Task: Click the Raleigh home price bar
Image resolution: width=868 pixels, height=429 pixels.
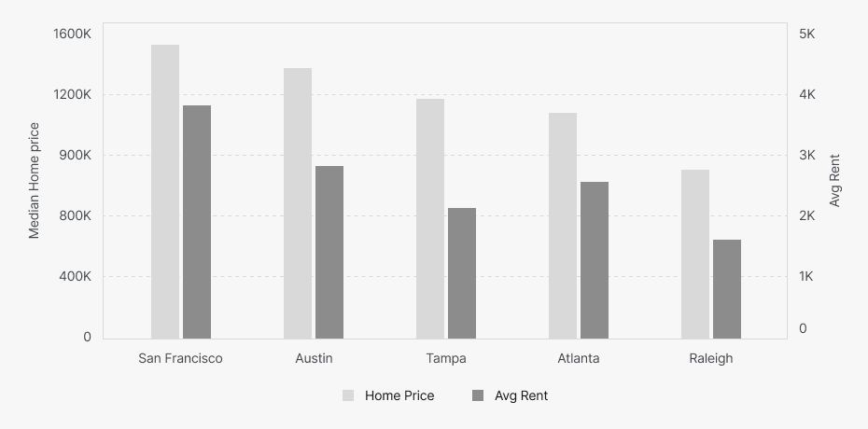Action: point(695,254)
